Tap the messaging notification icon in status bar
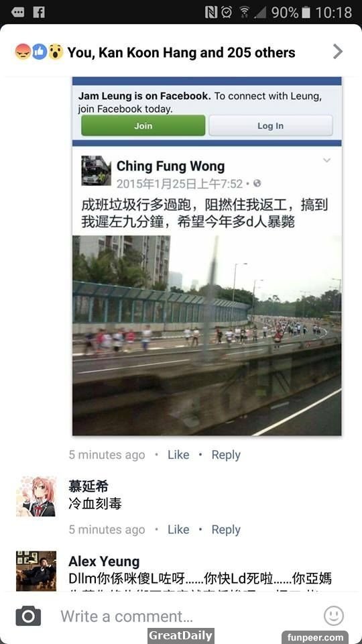 point(17,12)
